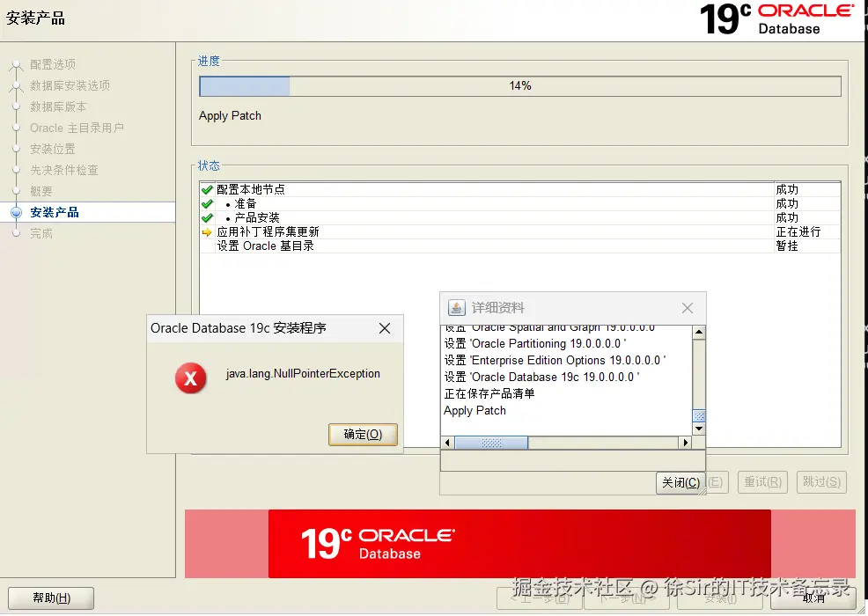Screen dimensions: 868x616
Task: Select the 数据库安装选项 step
Action: (70, 85)
